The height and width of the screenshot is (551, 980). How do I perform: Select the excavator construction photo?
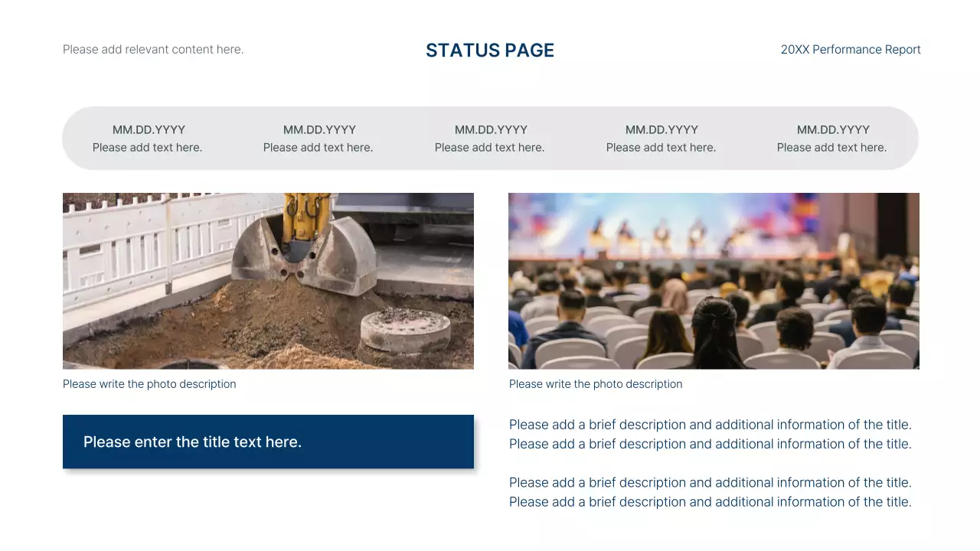[x=268, y=281]
